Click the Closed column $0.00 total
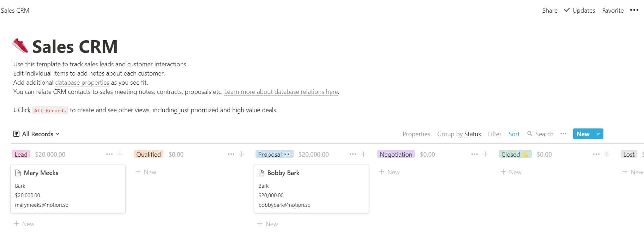 point(544,154)
